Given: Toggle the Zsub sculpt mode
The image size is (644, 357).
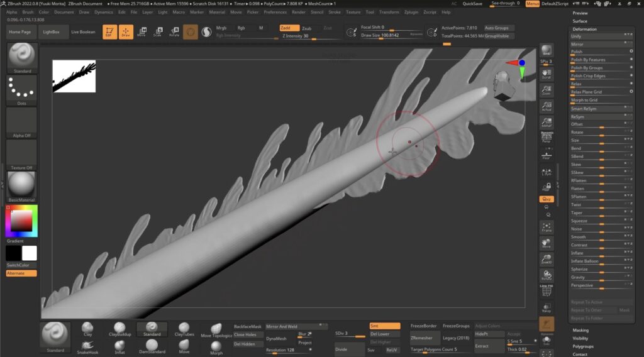Looking at the screenshot, I should point(306,28).
